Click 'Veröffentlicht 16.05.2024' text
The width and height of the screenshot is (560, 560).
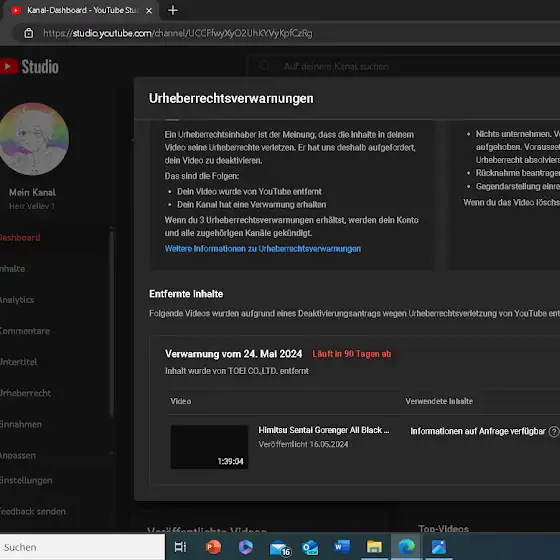point(303,444)
